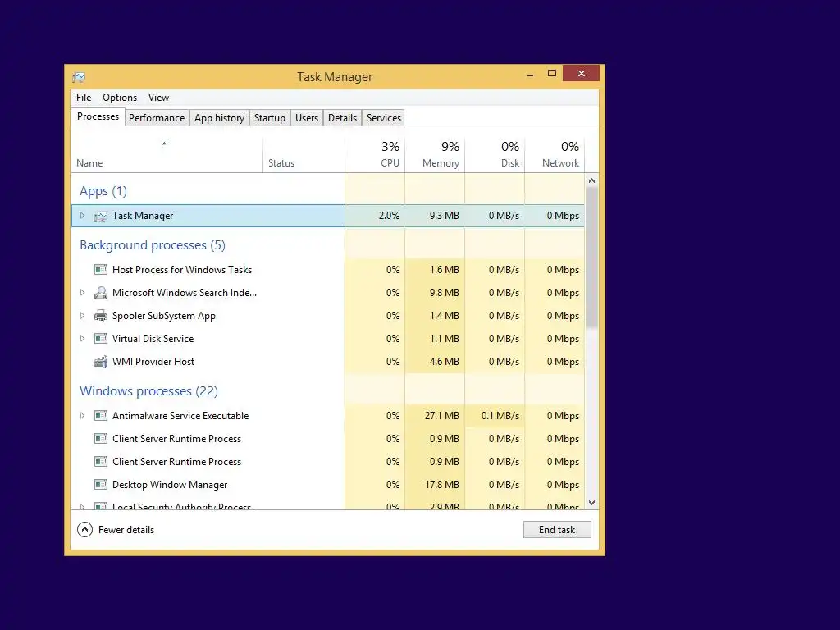
Task: Sort processes by Memory column
Action: [x=435, y=155]
